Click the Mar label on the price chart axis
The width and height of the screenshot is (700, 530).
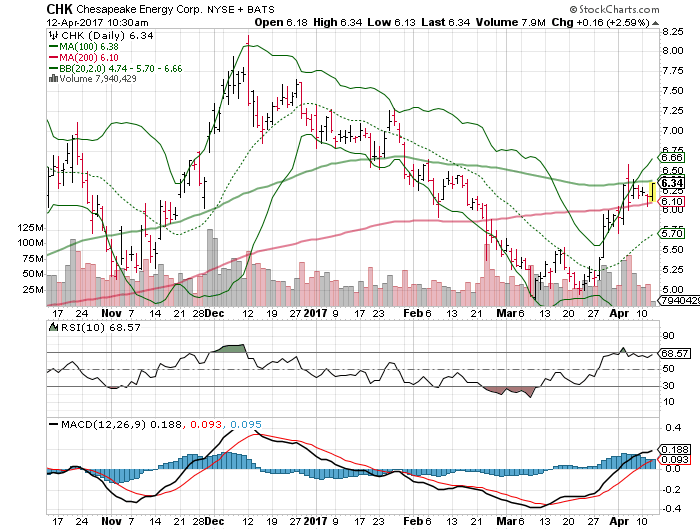507,313
